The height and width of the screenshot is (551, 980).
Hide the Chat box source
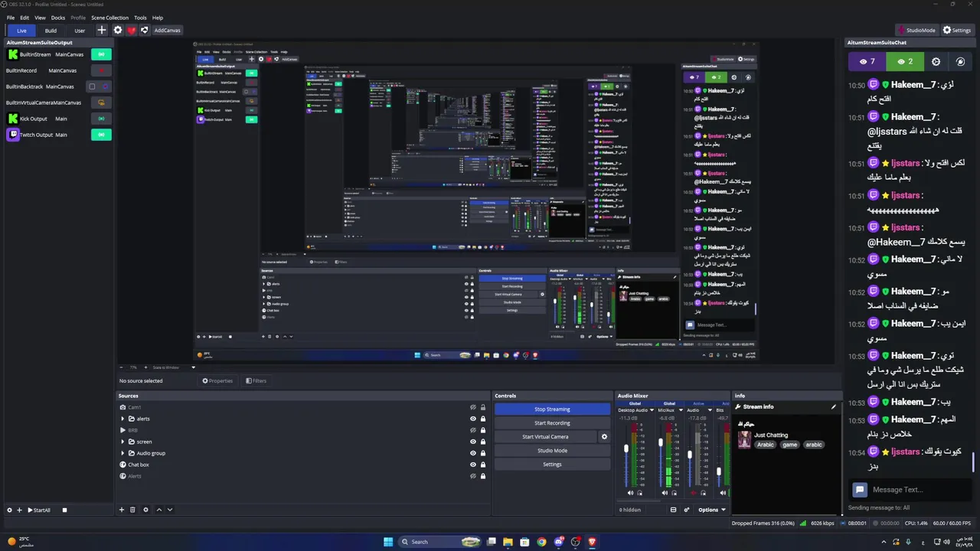tap(473, 465)
